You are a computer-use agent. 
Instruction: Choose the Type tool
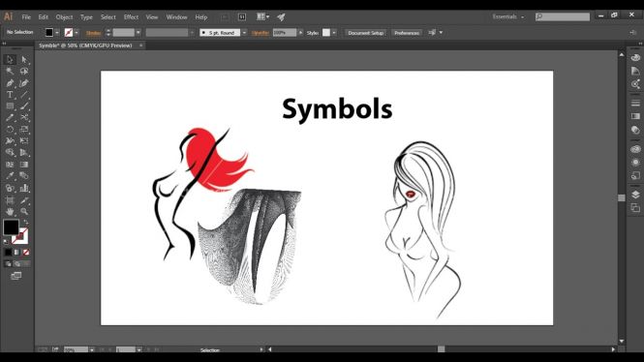(x=10, y=95)
